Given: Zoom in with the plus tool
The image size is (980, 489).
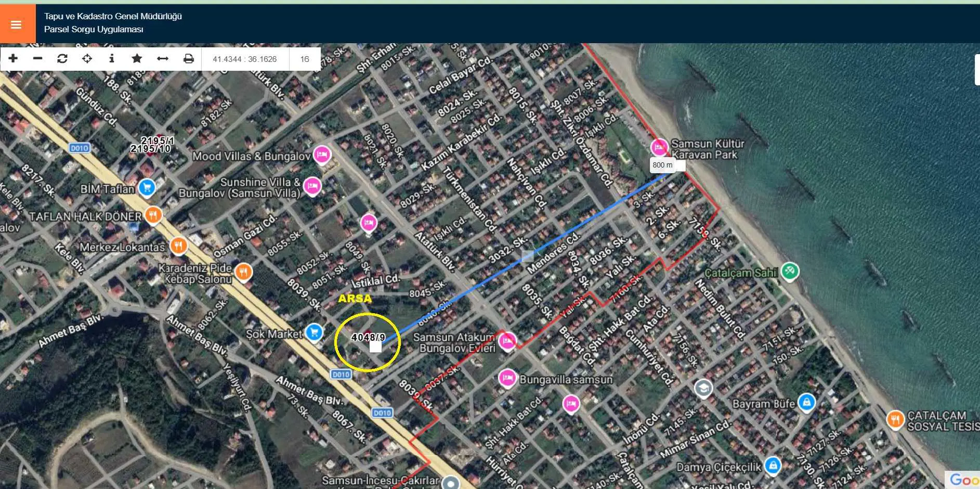Looking at the screenshot, I should (x=14, y=59).
